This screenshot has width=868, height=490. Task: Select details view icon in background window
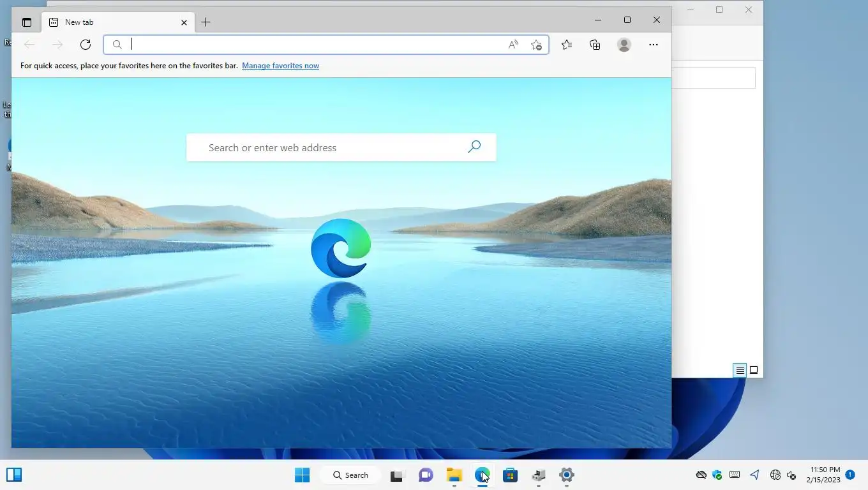tap(740, 370)
